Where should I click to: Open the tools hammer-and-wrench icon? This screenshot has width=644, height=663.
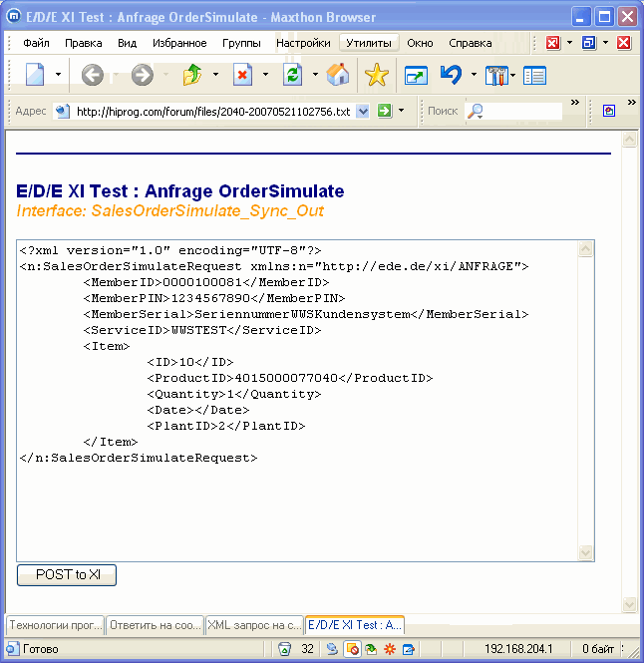tap(496, 76)
